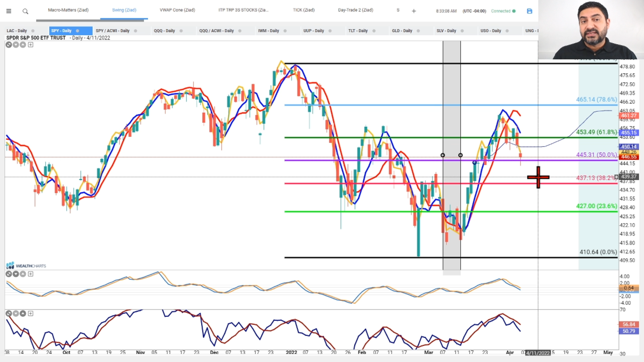The height and width of the screenshot is (362, 644).
Task: Move the main price pane up
Action: click(x=23, y=45)
